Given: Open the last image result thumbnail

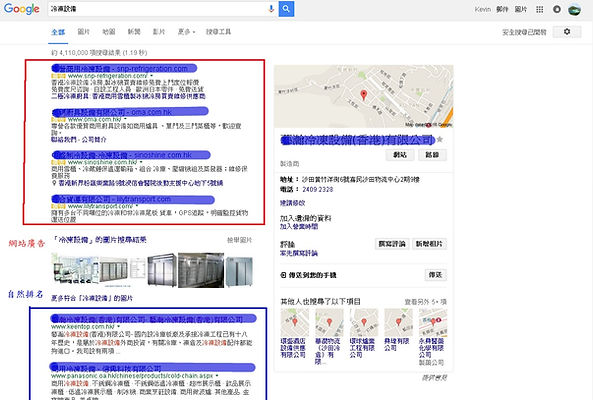Looking at the screenshot, I should click(239, 271).
